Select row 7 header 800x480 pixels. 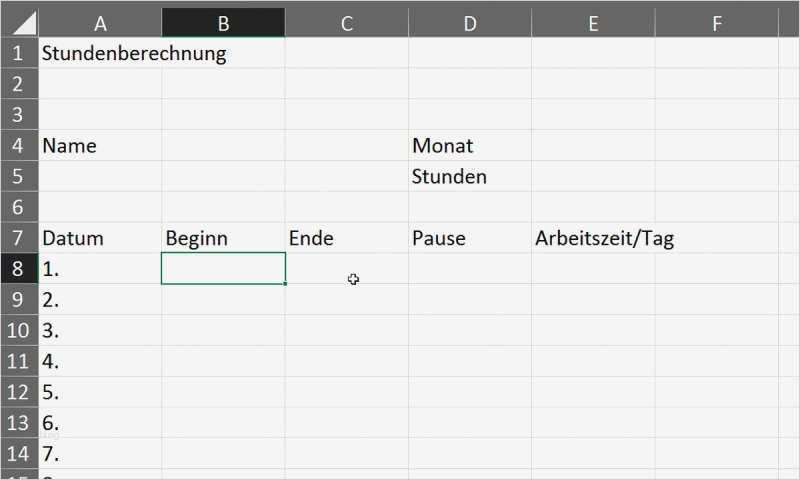[19, 239]
